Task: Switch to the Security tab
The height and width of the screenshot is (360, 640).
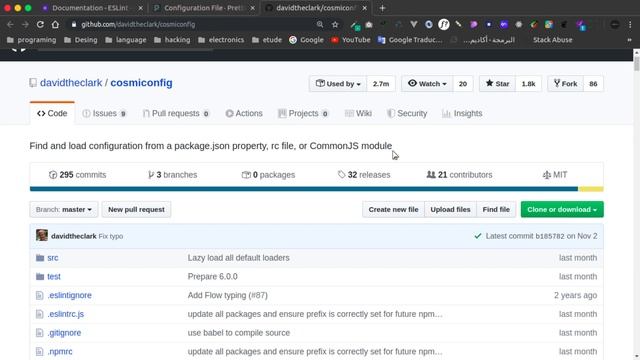Action: [x=407, y=113]
